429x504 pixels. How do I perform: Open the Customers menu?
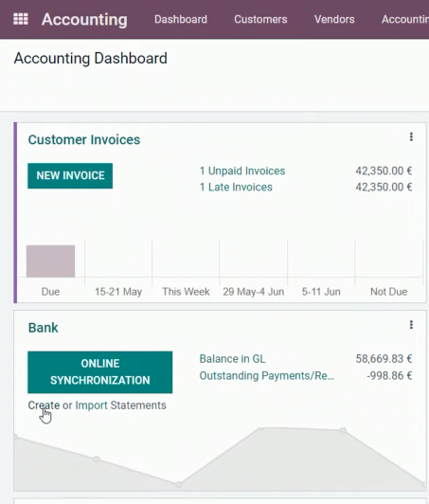tap(260, 19)
